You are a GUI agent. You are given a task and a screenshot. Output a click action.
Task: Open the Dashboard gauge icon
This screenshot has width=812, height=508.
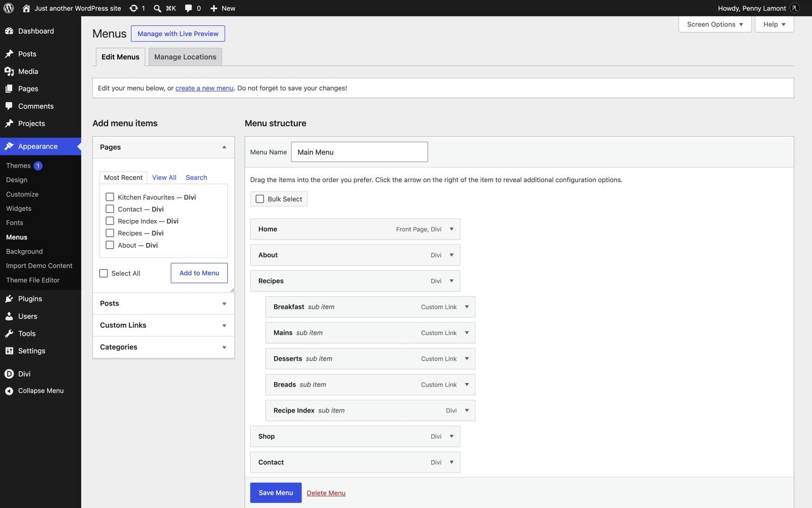[x=9, y=31]
